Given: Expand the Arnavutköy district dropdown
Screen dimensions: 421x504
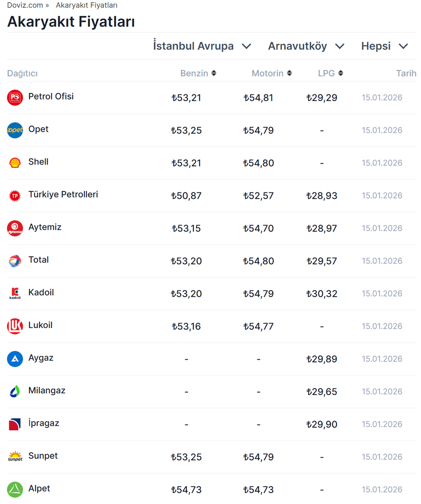Looking at the screenshot, I should [x=306, y=46].
